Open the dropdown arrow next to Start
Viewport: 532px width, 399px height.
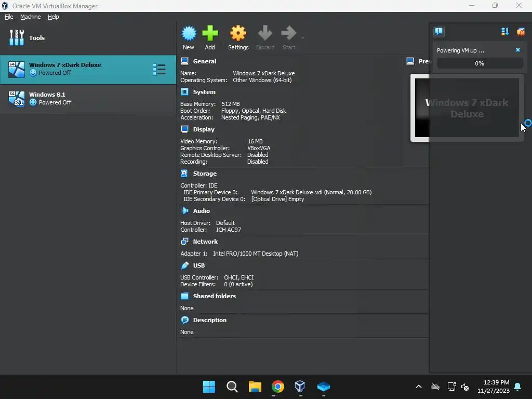click(x=303, y=37)
